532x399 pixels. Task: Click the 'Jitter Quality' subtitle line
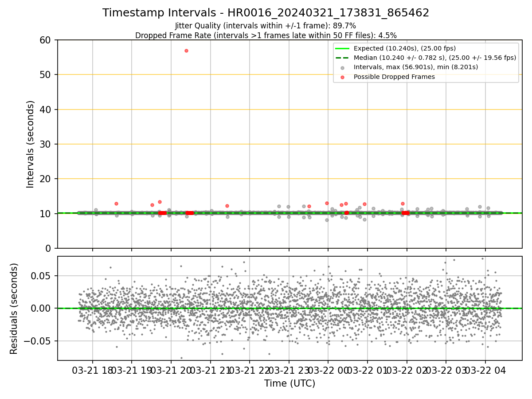click(x=266, y=26)
